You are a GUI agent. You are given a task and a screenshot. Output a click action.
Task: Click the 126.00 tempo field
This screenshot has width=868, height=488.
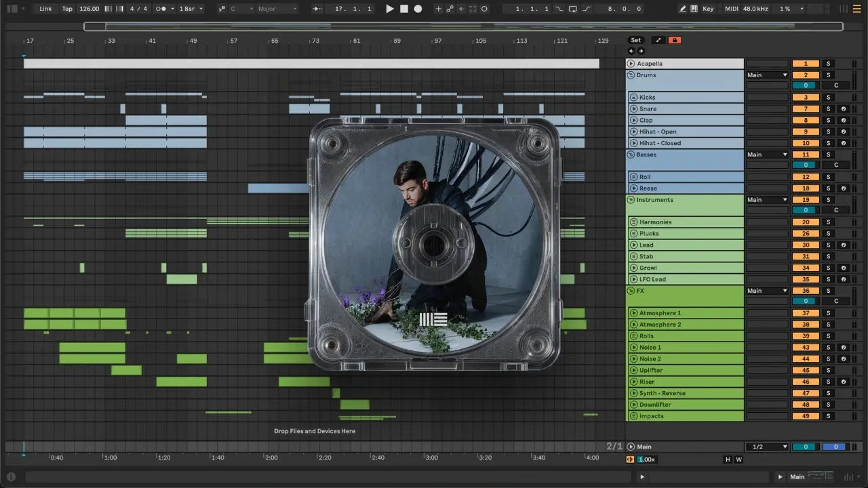click(89, 9)
